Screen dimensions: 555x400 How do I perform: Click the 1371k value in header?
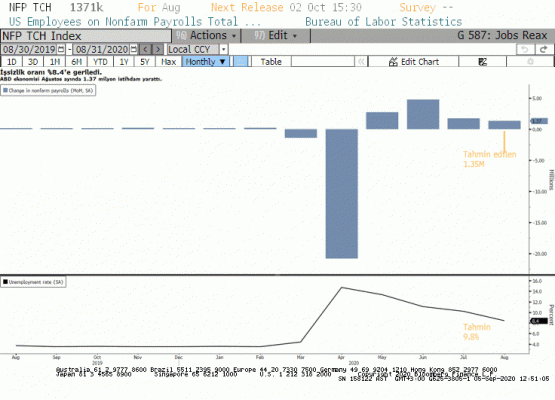pos(87,7)
